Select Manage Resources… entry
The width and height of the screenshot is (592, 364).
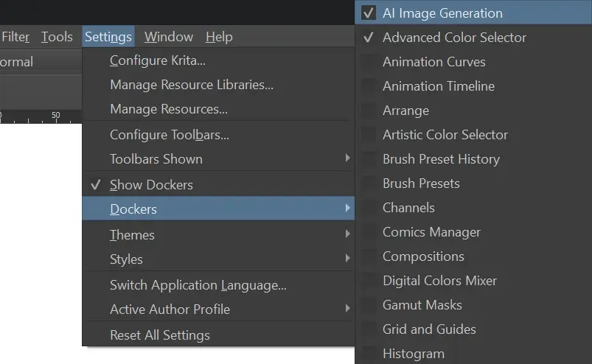pos(218,109)
